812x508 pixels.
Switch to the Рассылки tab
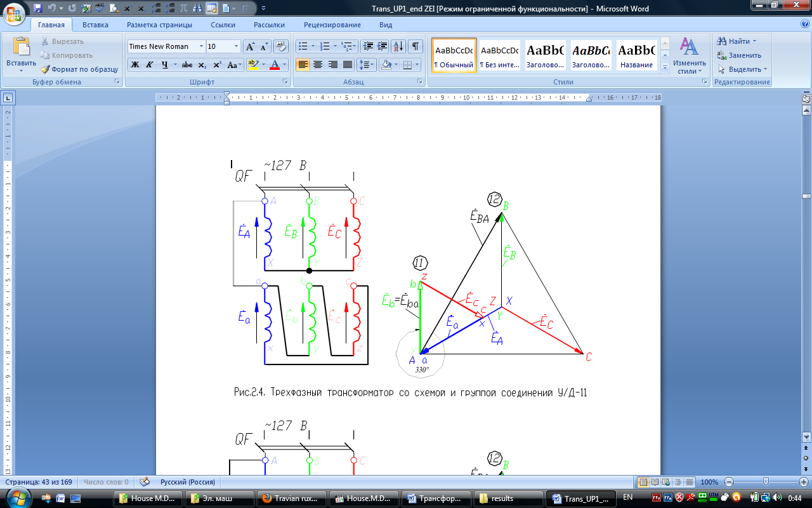(x=269, y=25)
